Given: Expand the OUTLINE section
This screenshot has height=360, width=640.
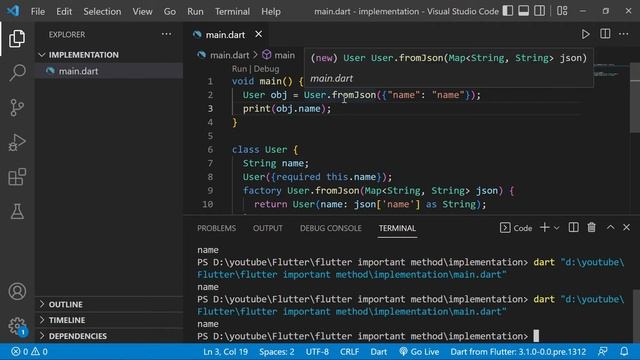Looking at the screenshot, I should [x=109, y=304].
